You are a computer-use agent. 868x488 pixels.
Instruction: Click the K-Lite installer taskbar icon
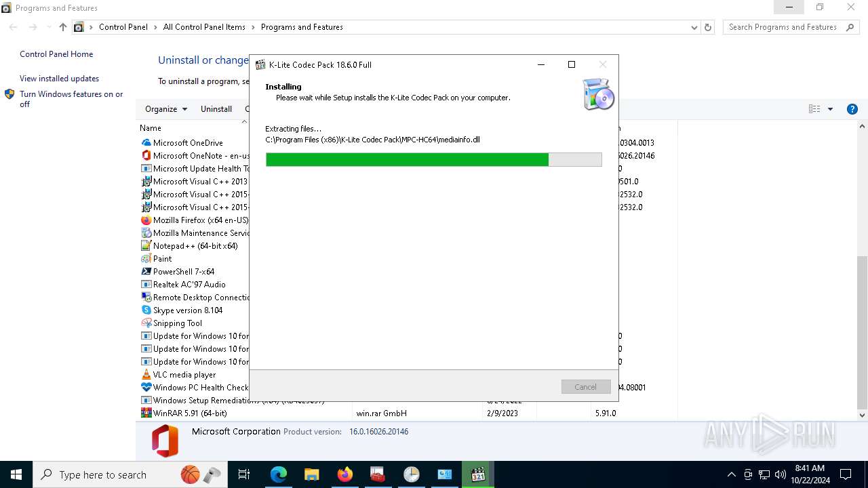(478, 474)
